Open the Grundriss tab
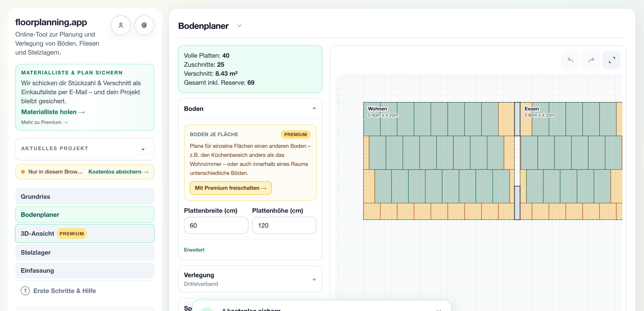Screen dimensions: 644x311 85,197
